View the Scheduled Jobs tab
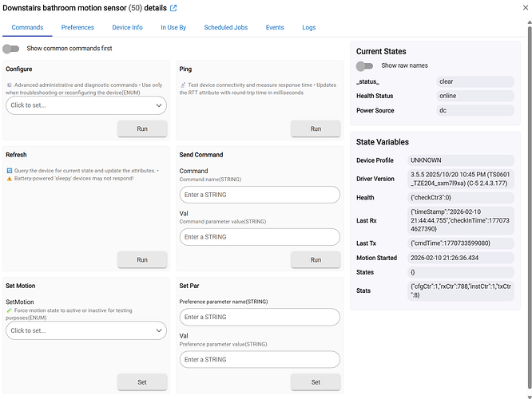The height and width of the screenshot is (399, 532). point(225,27)
